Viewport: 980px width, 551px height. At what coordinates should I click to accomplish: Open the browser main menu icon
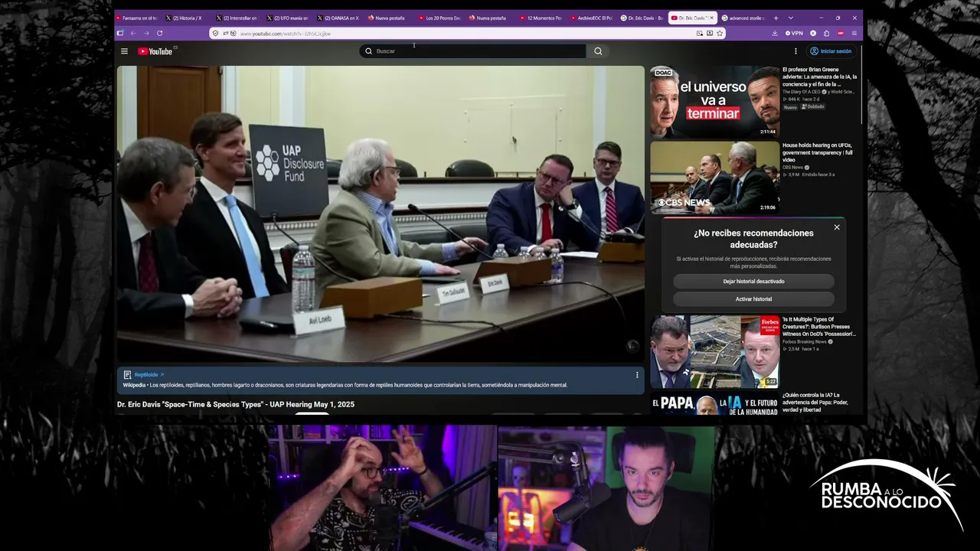tap(854, 33)
